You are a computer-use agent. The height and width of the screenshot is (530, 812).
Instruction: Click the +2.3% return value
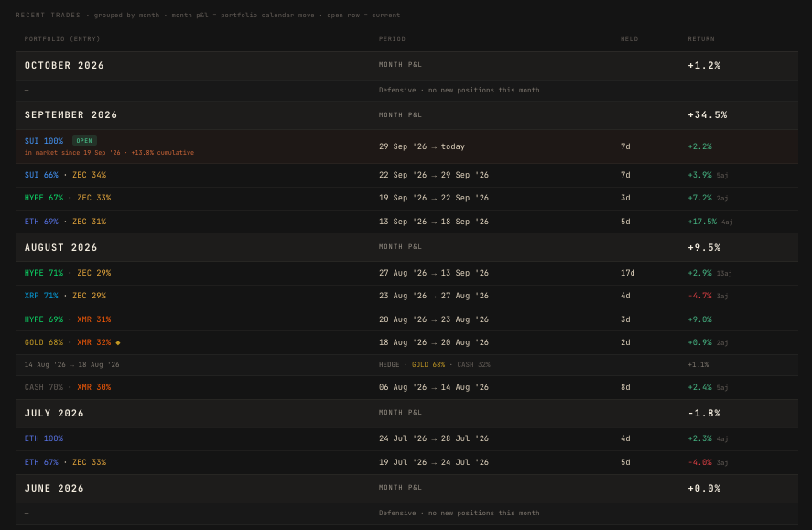pos(699,438)
